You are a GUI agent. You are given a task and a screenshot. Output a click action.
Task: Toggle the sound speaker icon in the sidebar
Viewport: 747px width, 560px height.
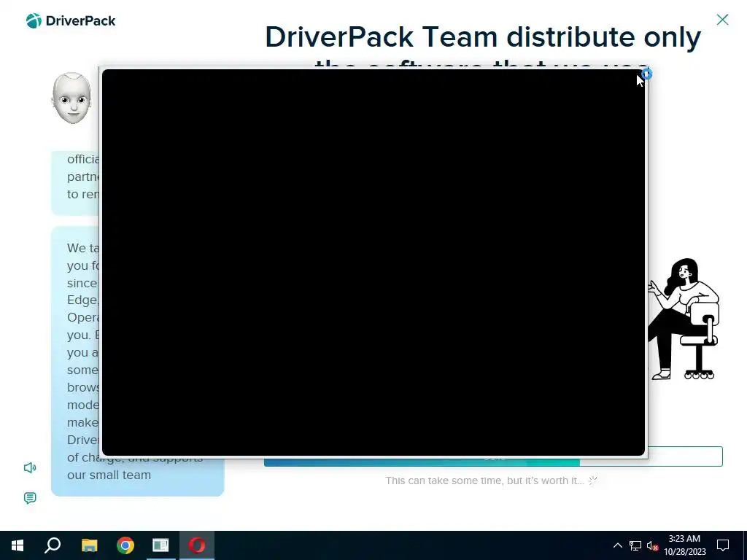(x=30, y=467)
